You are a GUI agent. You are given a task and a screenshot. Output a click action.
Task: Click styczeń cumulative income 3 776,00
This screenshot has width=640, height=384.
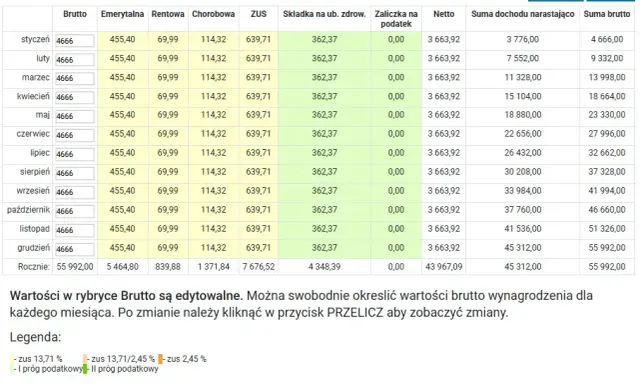click(x=523, y=40)
